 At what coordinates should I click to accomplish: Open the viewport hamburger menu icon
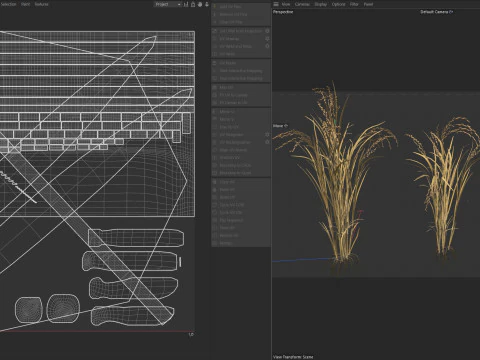(x=276, y=4)
